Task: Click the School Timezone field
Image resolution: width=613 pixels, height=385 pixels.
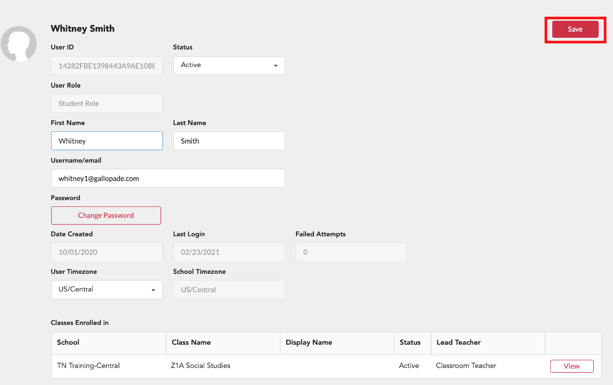Action: click(x=229, y=290)
